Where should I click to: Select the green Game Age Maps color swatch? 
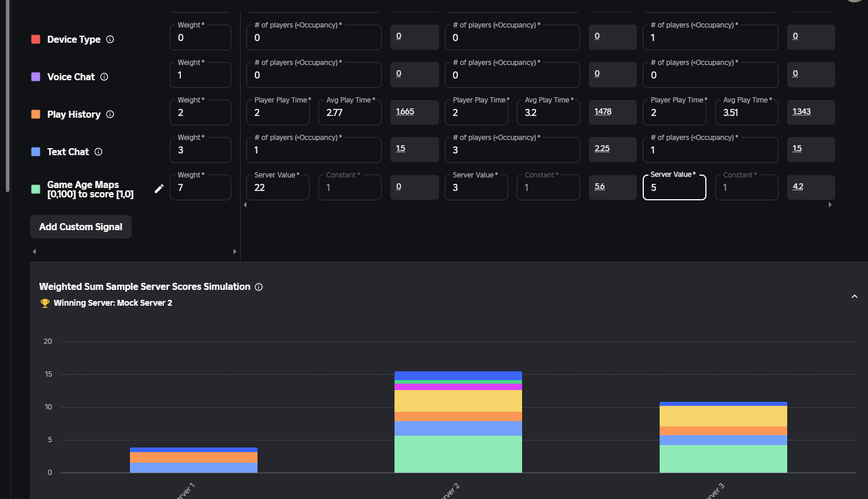[36, 189]
